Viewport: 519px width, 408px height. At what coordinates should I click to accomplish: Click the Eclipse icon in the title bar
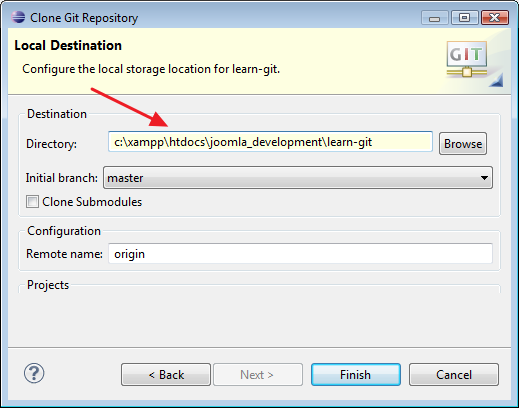(x=18, y=17)
